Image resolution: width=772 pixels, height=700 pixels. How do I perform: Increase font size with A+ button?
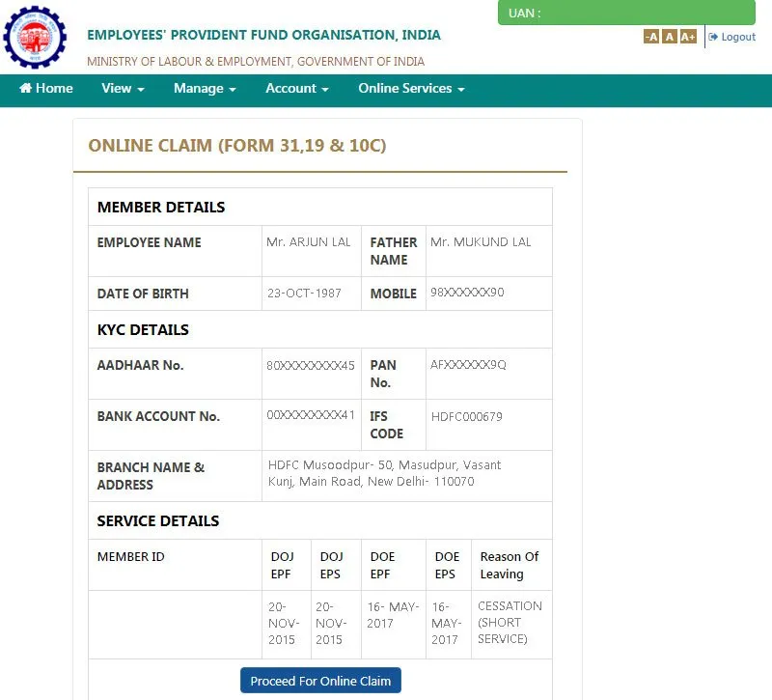pyautogui.click(x=688, y=37)
